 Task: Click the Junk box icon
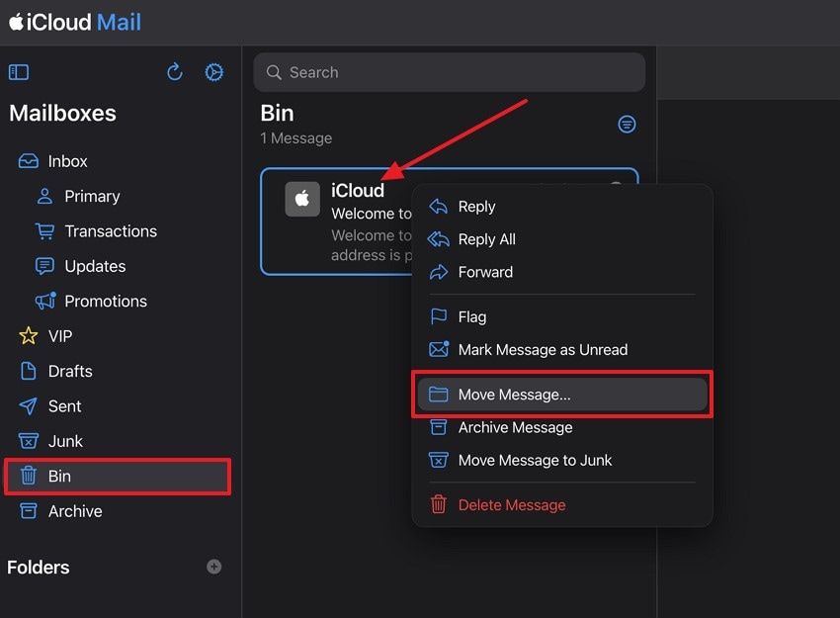29,441
